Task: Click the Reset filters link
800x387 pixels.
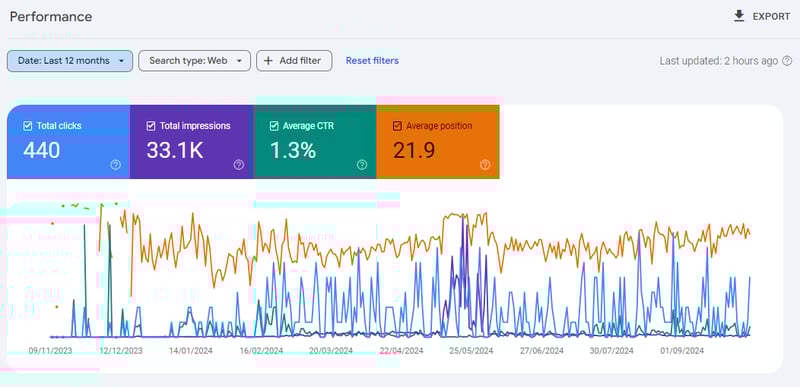Action: click(372, 61)
